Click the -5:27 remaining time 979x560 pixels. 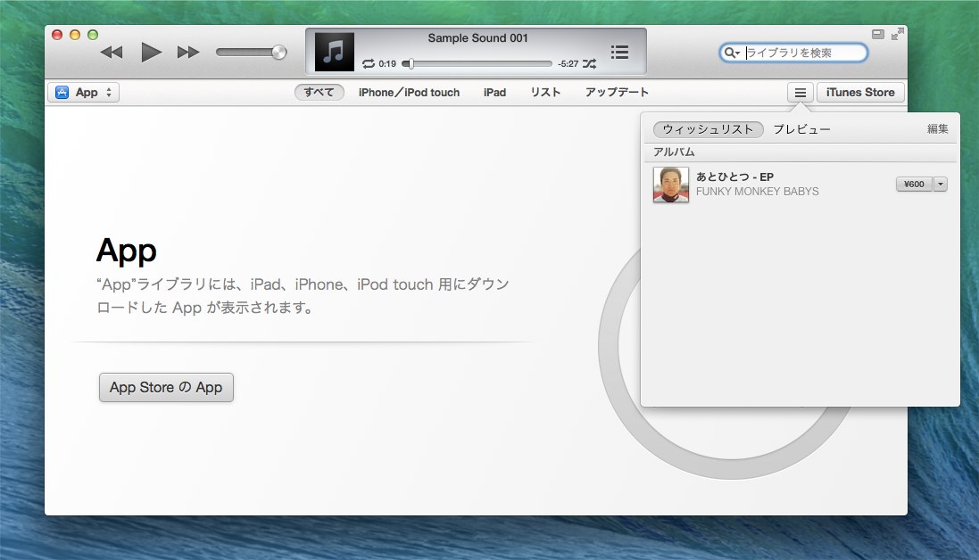568,63
